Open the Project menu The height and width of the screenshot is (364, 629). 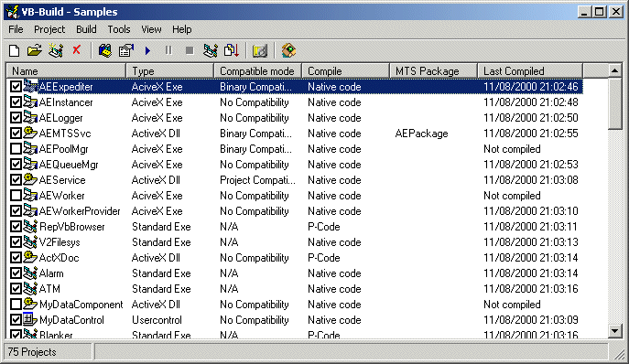49,29
